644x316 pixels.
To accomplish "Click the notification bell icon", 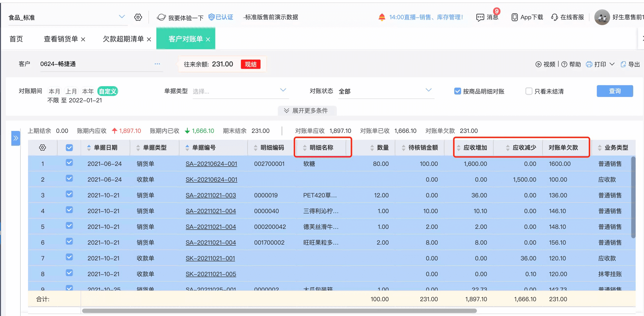I will (x=381, y=17).
